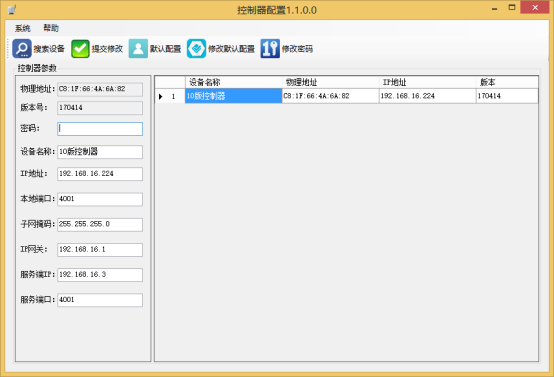Viewport: 554px width, 377px height.
Task: Click the 修改默认配置 button label
Action: 231,49
